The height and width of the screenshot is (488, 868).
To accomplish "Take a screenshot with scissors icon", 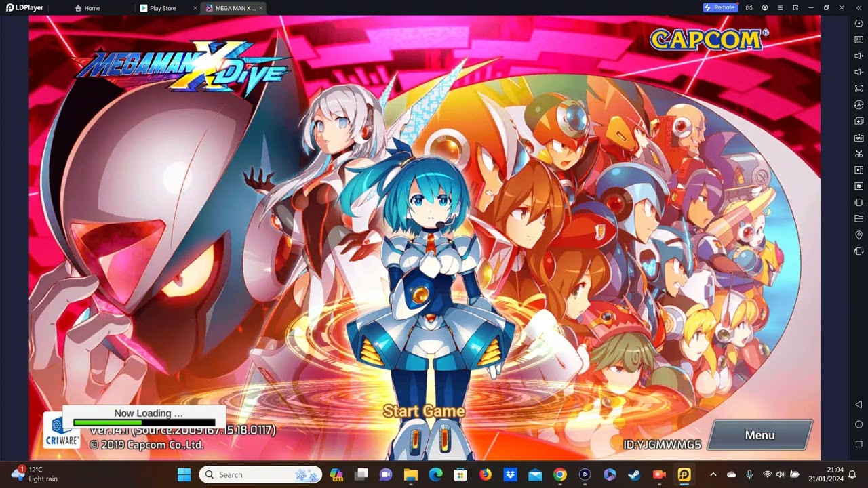I will pos(859,154).
